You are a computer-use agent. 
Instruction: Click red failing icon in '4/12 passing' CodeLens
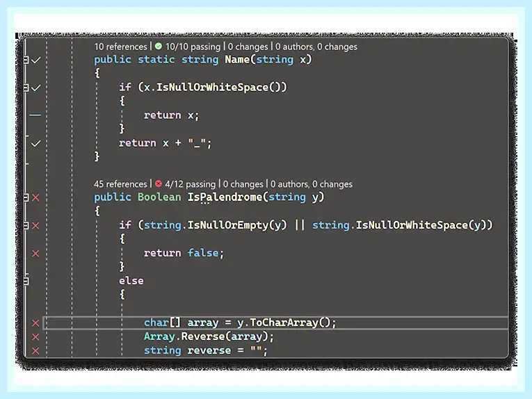click(159, 184)
